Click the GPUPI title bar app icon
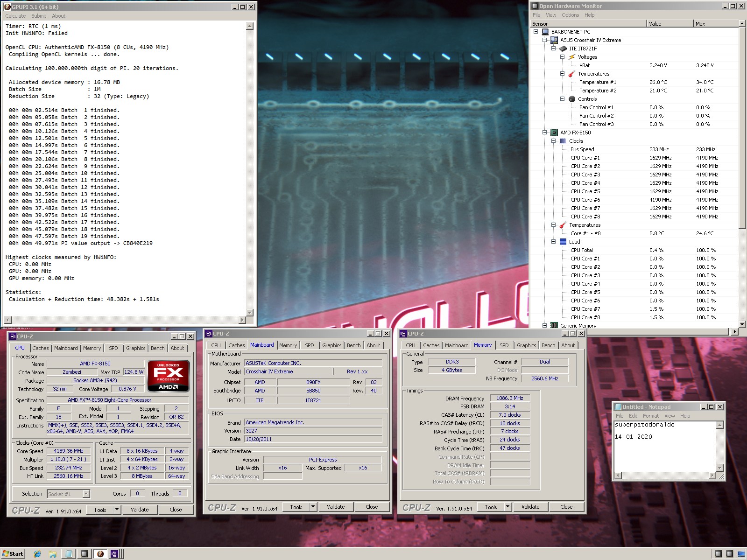The height and width of the screenshot is (560, 747). click(x=7, y=7)
